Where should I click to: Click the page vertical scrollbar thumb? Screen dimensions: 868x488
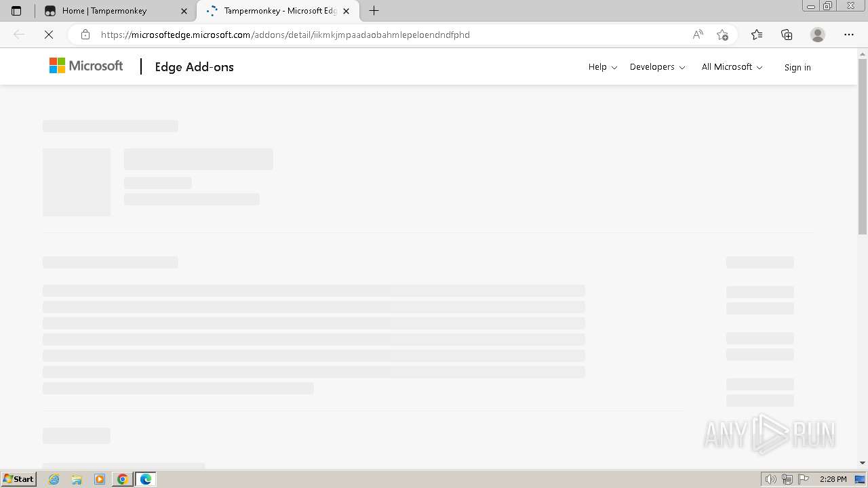(863, 146)
